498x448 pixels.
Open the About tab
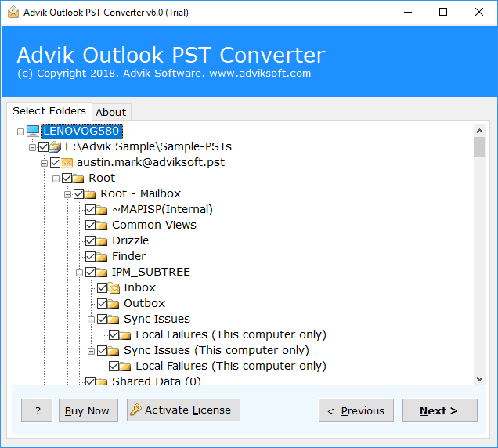point(111,112)
